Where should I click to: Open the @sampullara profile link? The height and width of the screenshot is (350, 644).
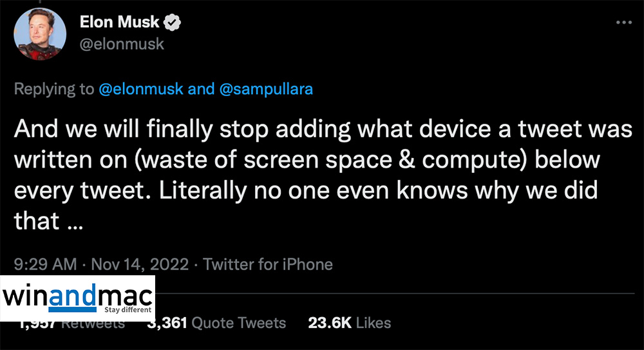pyautogui.click(x=266, y=89)
